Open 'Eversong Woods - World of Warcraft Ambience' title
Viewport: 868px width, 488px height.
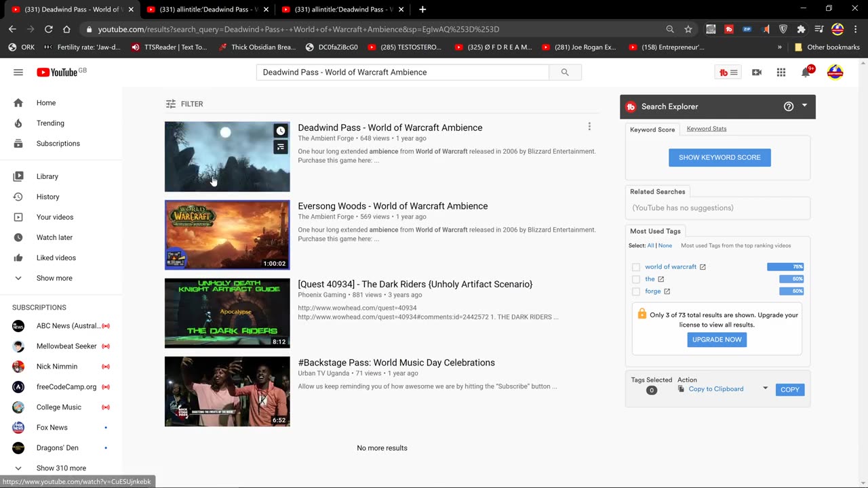coord(393,206)
